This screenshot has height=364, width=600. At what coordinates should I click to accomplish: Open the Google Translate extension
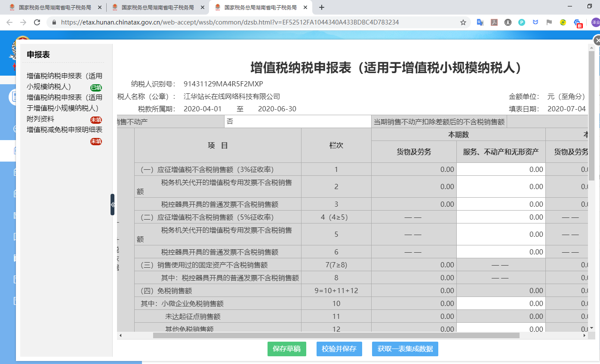[x=480, y=22]
